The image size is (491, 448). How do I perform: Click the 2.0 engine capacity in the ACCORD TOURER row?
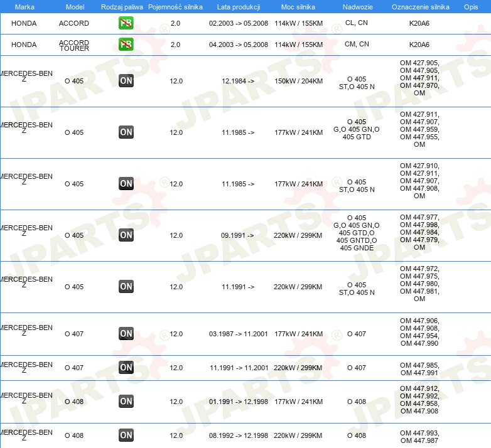click(x=175, y=45)
